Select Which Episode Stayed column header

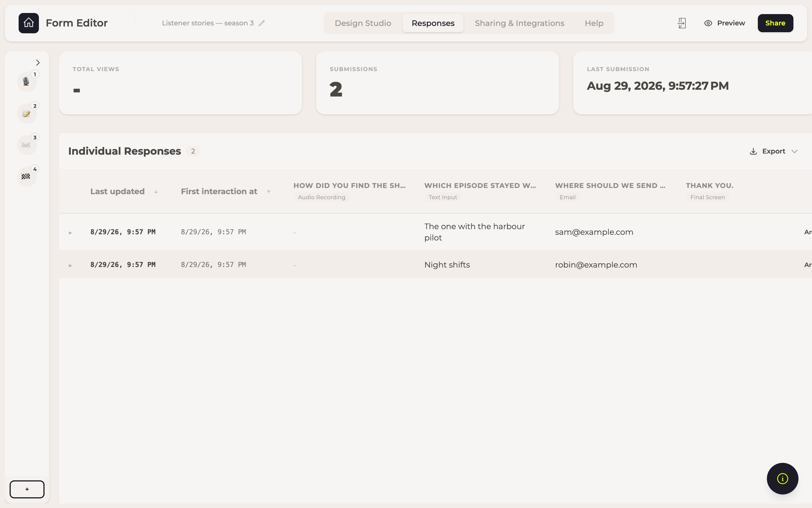[480, 191]
